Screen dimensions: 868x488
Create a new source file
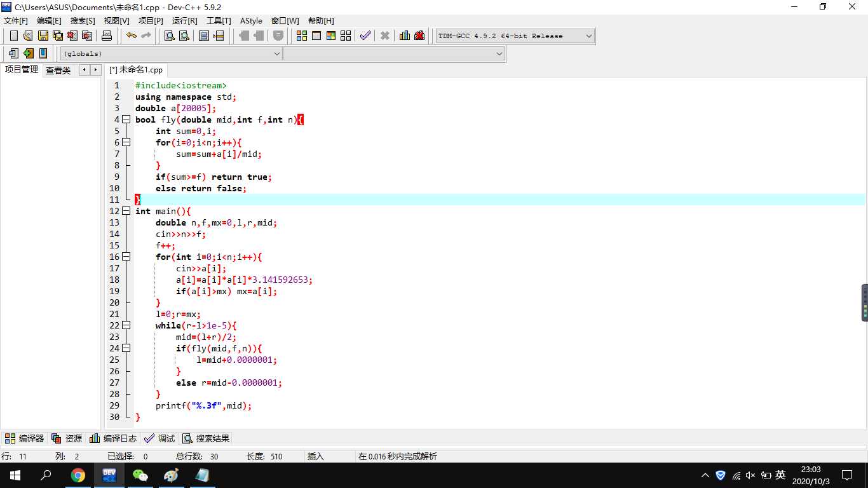pyautogui.click(x=13, y=36)
